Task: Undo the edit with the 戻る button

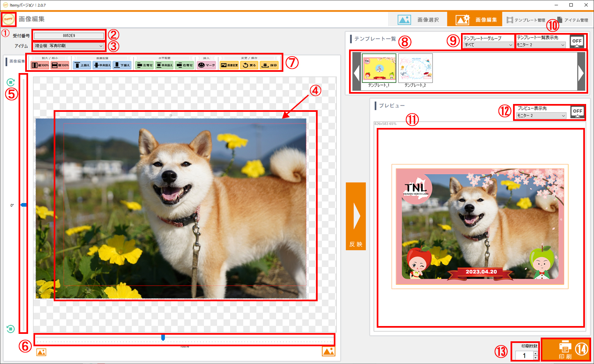Action: click(x=249, y=65)
